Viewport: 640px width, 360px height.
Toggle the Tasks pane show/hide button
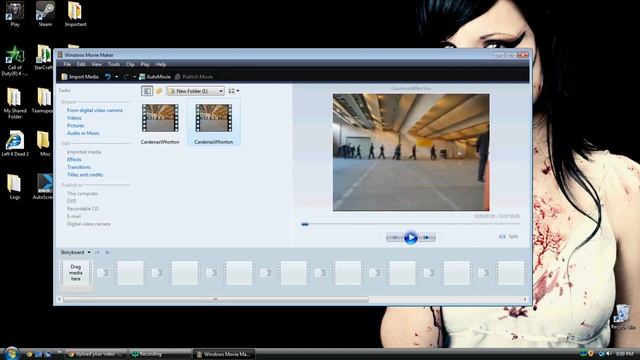[147, 91]
